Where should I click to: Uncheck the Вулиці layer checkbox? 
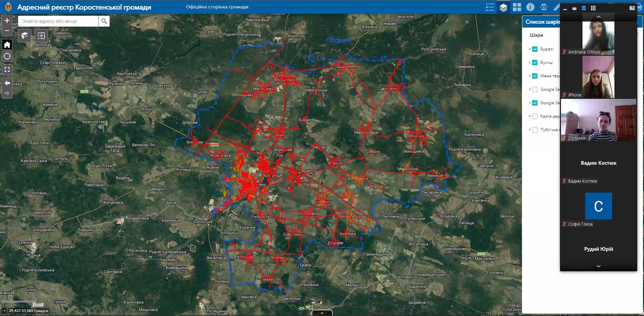click(x=535, y=63)
